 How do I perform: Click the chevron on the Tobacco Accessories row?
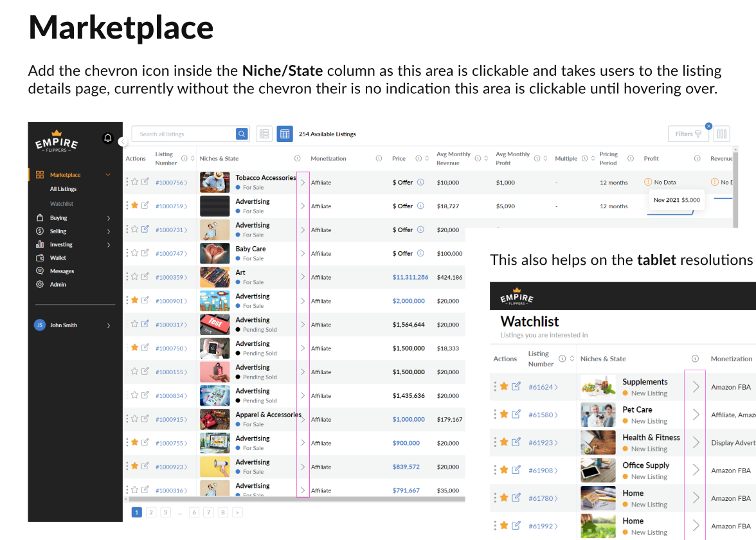point(303,183)
